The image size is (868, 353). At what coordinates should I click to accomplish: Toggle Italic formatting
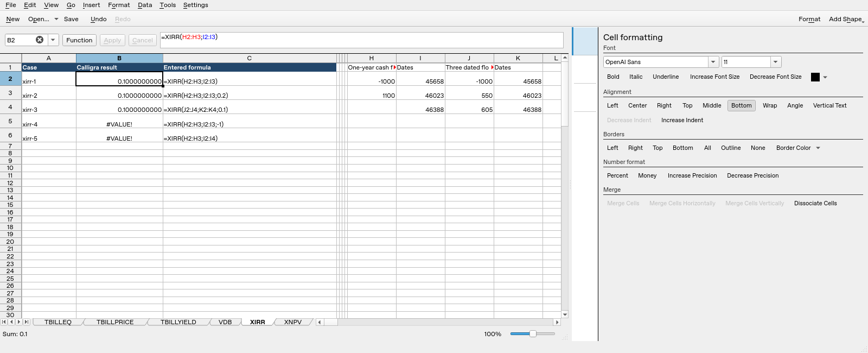[636, 77]
